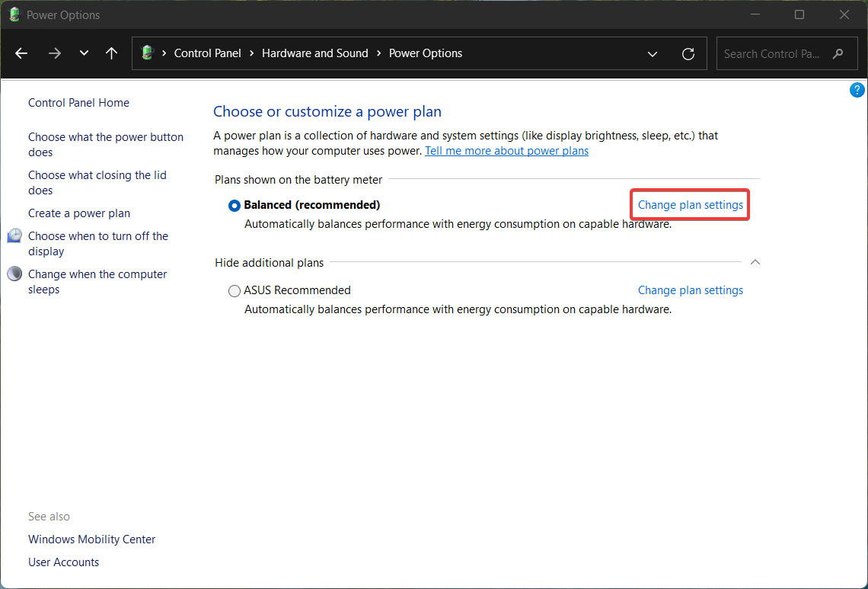
Task: Open the recent locations dropdown arrow
Action: (x=84, y=53)
